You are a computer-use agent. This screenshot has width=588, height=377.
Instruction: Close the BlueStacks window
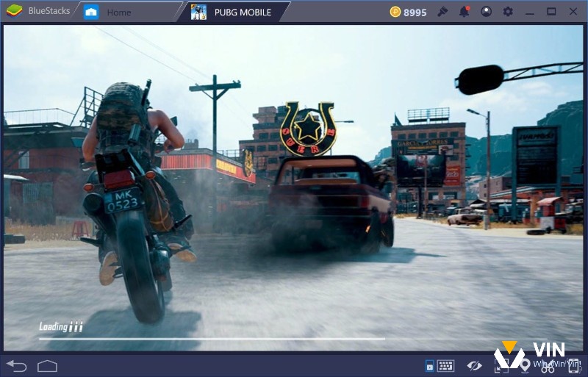(x=573, y=12)
